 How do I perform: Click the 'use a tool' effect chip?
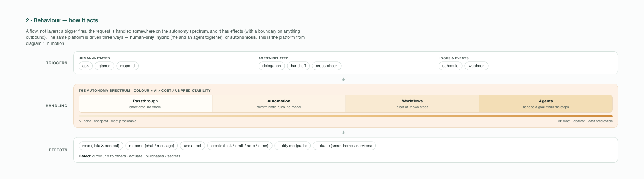tap(193, 146)
